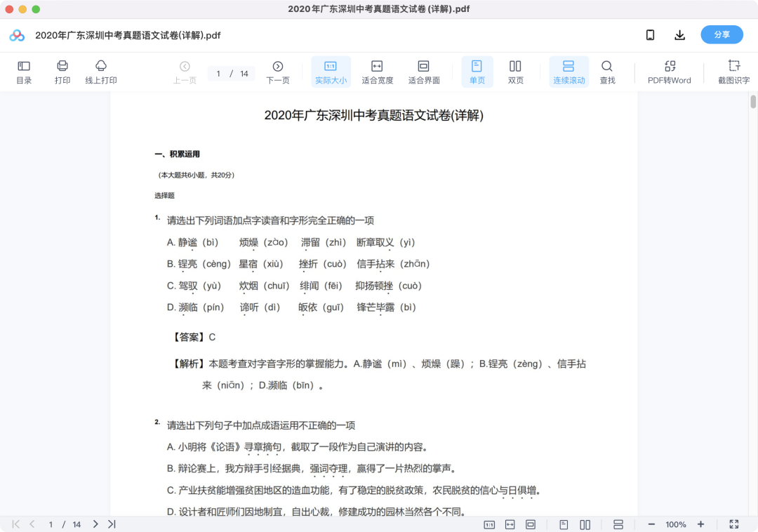Click the 分享 share button
This screenshot has width=758, height=532.
(722, 35)
